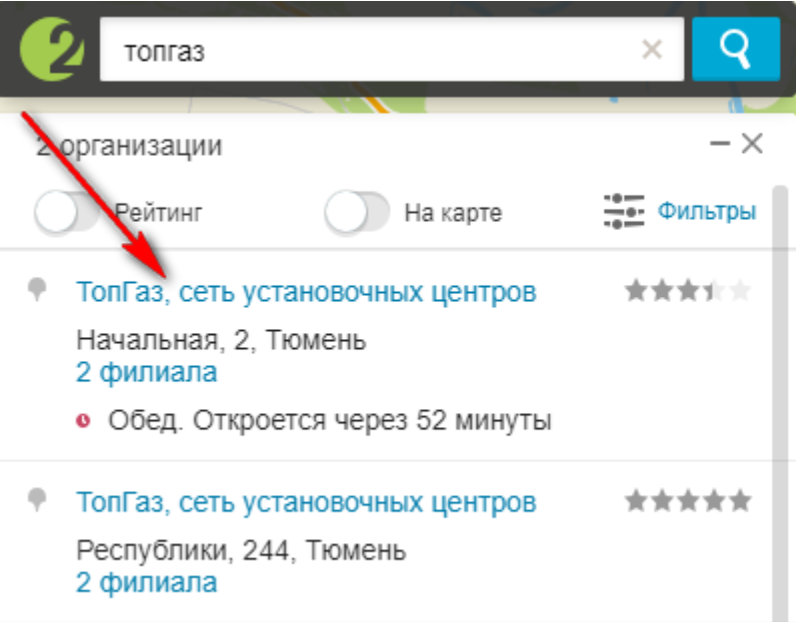The width and height of the screenshot is (798, 622).
Task: Clear the search field with the X
Action: click(652, 50)
